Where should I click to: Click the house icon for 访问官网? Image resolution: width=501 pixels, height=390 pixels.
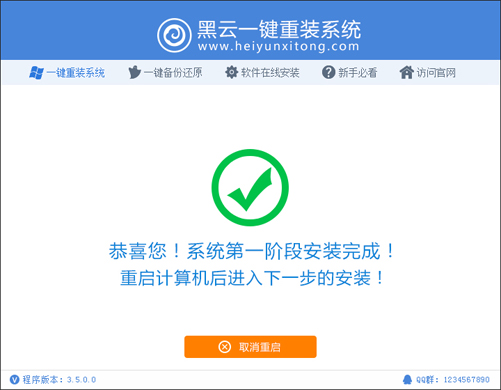[407, 72]
